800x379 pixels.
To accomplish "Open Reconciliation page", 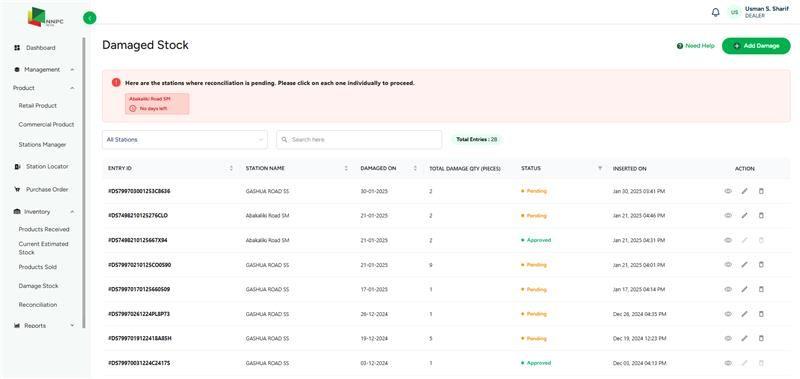I will click(38, 305).
